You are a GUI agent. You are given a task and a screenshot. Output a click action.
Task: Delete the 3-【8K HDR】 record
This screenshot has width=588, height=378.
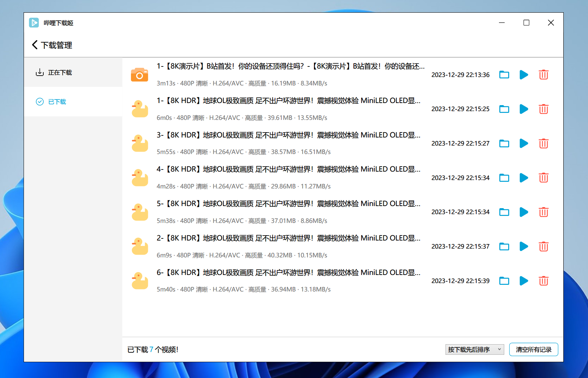point(543,143)
